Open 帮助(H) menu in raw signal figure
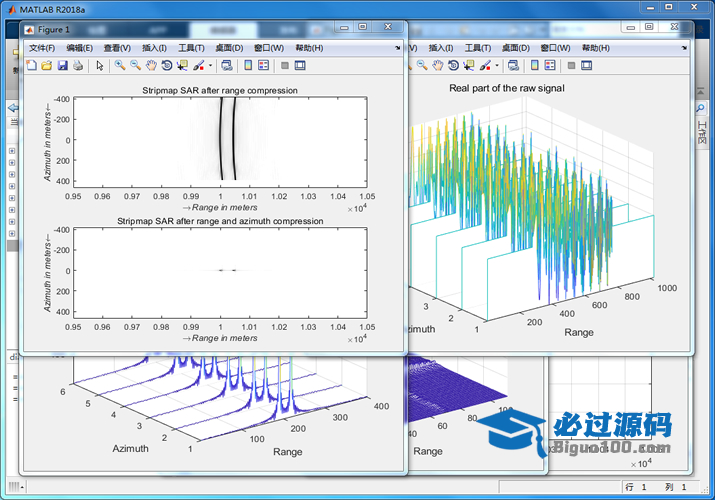Screen dimensions: 715x500 point(596,48)
